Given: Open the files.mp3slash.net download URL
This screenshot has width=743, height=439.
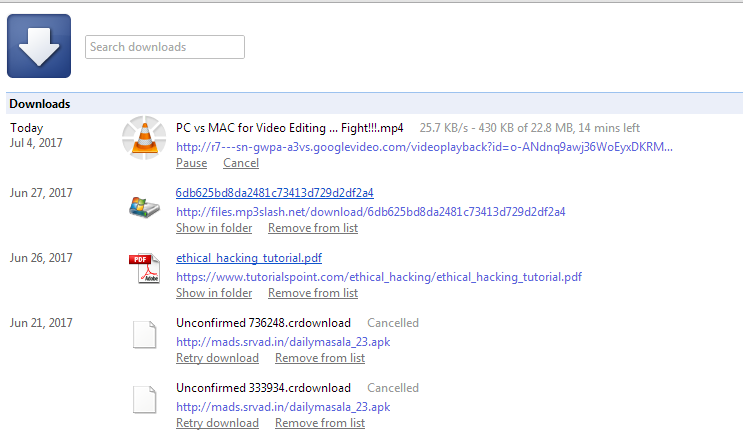Looking at the screenshot, I should point(371,212).
